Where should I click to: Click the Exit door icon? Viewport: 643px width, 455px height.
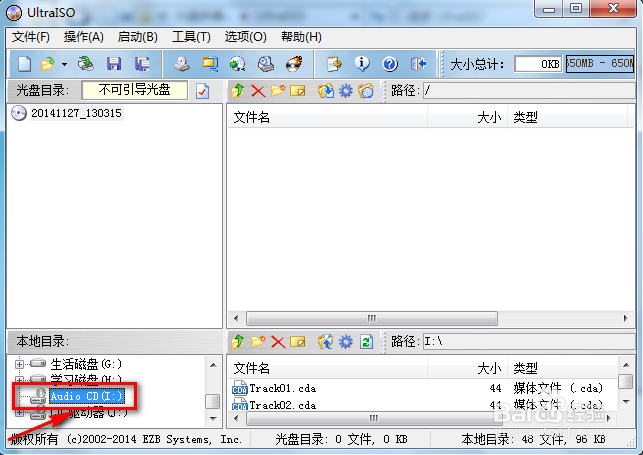click(x=418, y=64)
